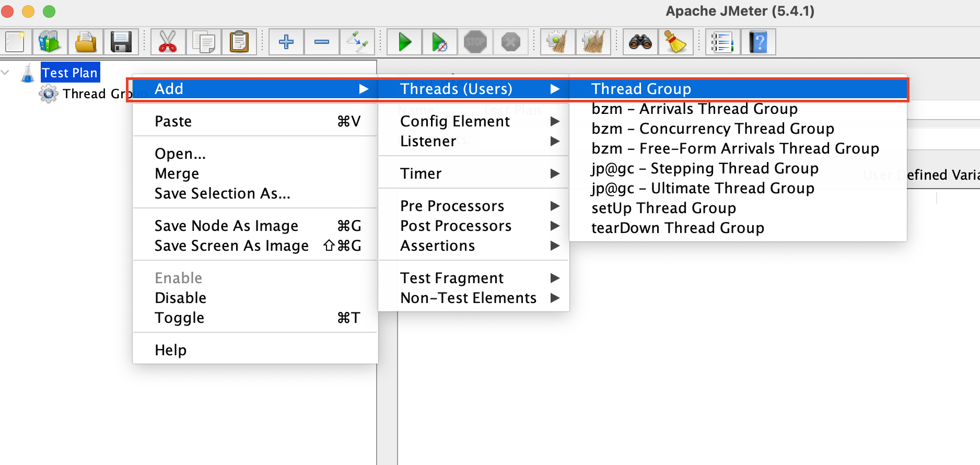The width and height of the screenshot is (980, 465).
Task: Open the Templates icon
Action: click(50, 42)
